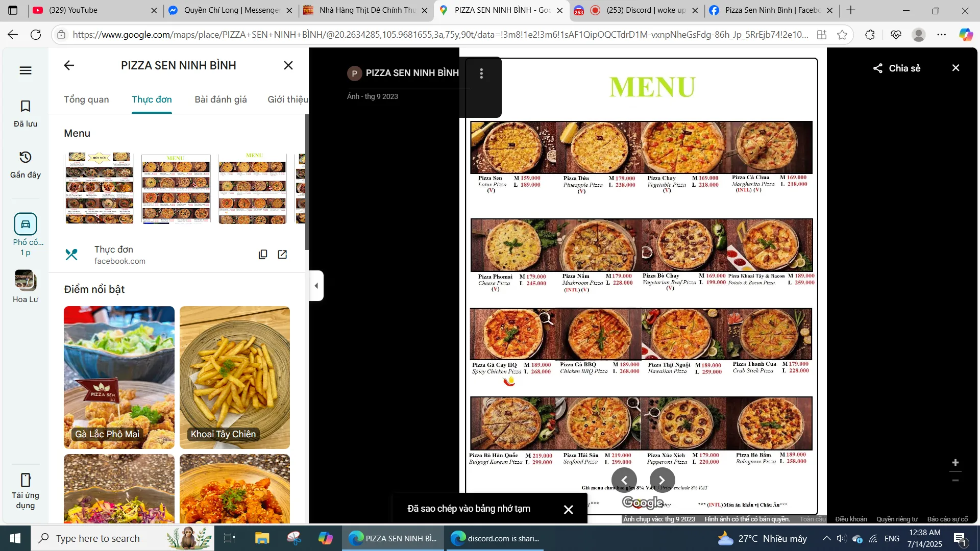Open the Quyền riêng tư privacy link
The width and height of the screenshot is (980, 551).
click(897, 519)
